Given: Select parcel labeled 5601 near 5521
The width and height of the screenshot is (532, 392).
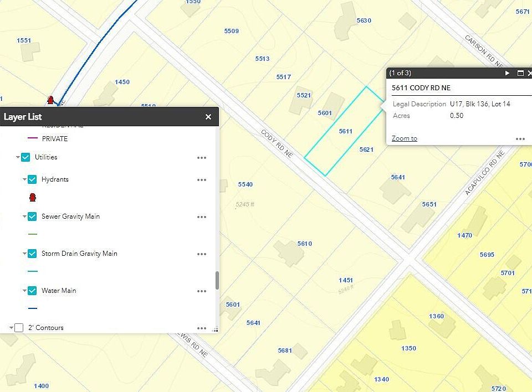Looking at the screenshot, I should pos(325,113).
